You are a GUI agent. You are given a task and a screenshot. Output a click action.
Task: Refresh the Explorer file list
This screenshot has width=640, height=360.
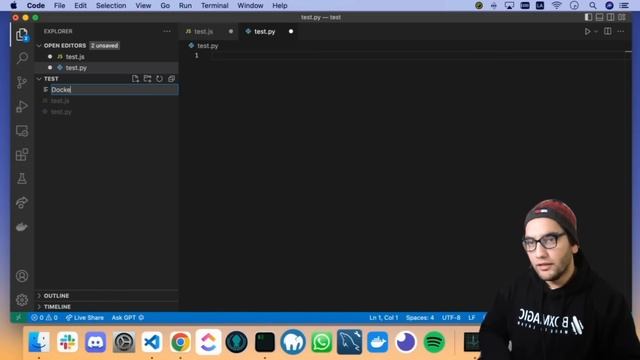[x=159, y=79]
